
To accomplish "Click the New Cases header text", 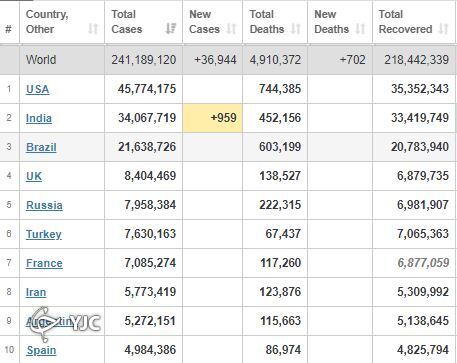I will click(x=204, y=22).
